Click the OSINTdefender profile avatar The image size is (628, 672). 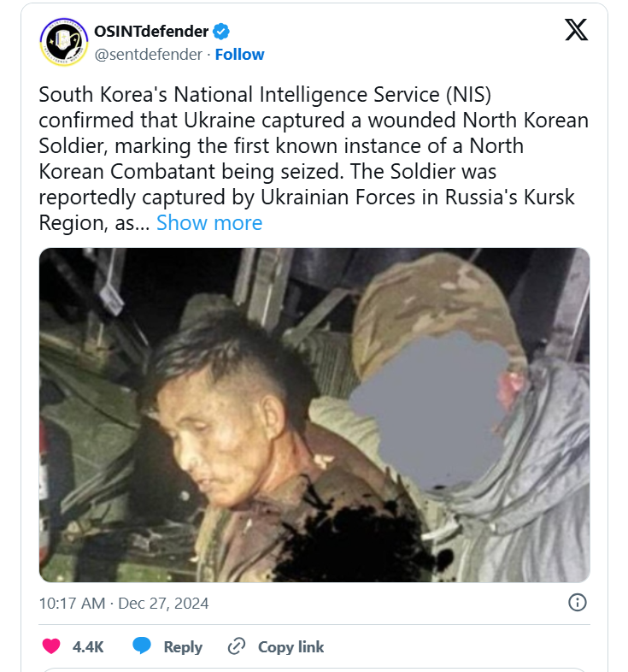tap(64, 43)
